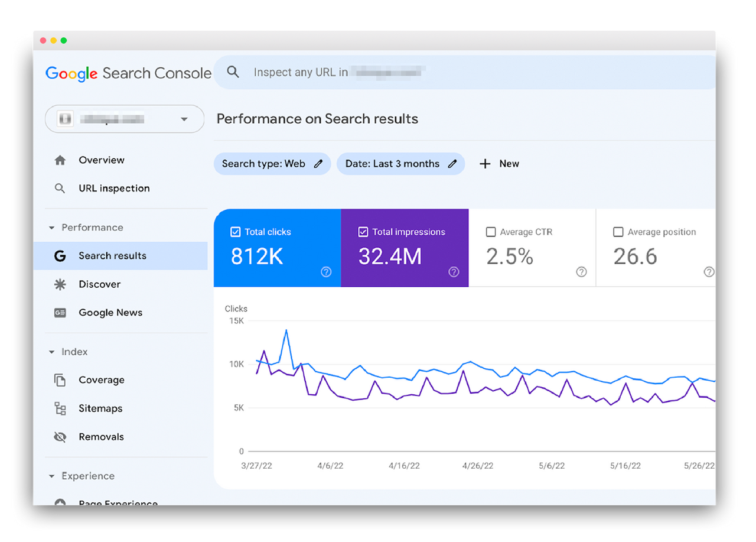The width and height of the screenshot is (756, 542).
Task: Collapse the Experience section
Action: pos(51,476)
